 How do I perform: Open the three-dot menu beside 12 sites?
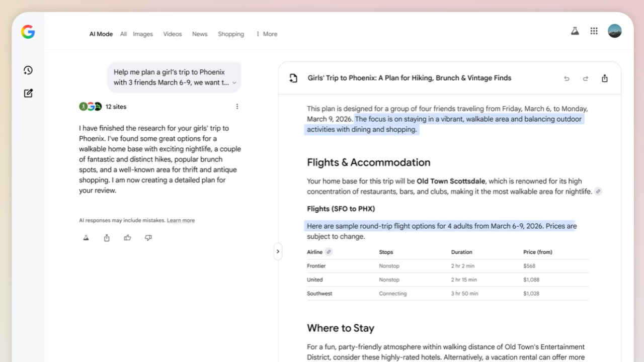pos(237,106)
